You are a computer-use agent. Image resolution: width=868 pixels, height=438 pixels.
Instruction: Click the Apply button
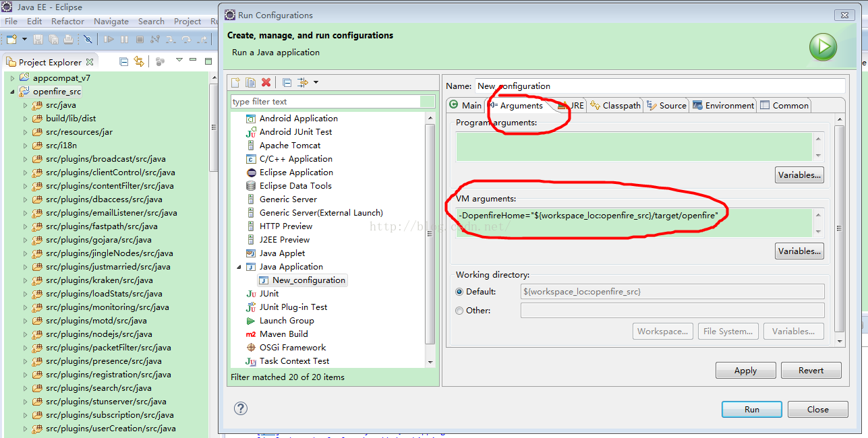pos(745,370)
